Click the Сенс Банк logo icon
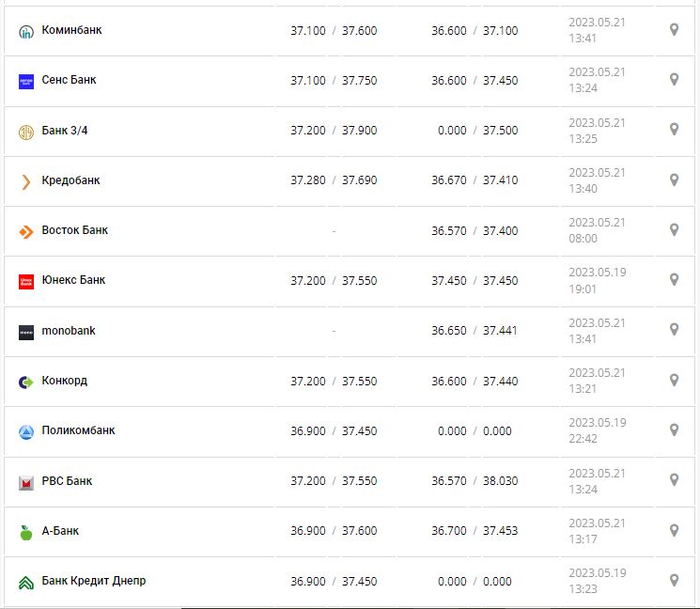This screenshot has width=700, height=609. click(26, 82)
